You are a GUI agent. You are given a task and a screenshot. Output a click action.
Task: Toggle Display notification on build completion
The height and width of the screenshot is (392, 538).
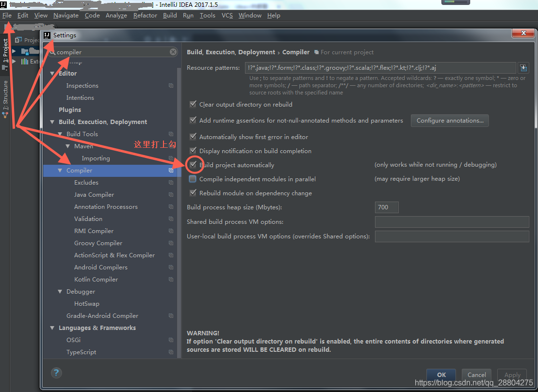coord(193,150)
